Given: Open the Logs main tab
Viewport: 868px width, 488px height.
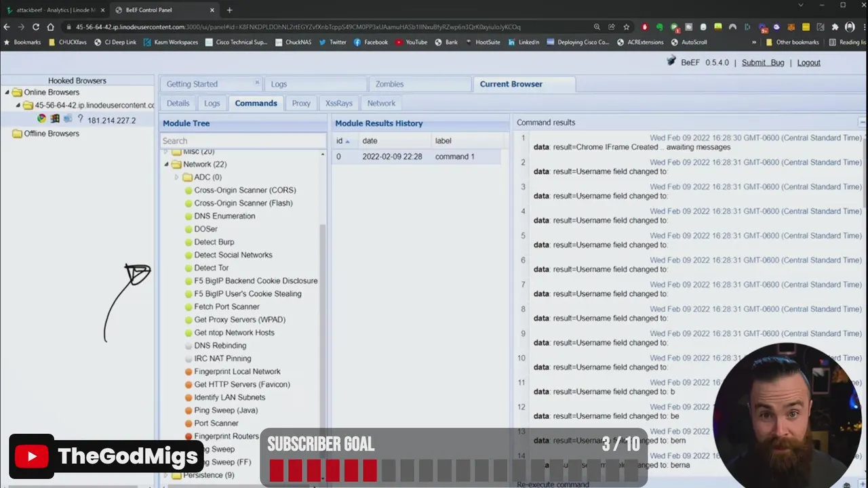Looking at the screenshot, I should pos(315,84).
